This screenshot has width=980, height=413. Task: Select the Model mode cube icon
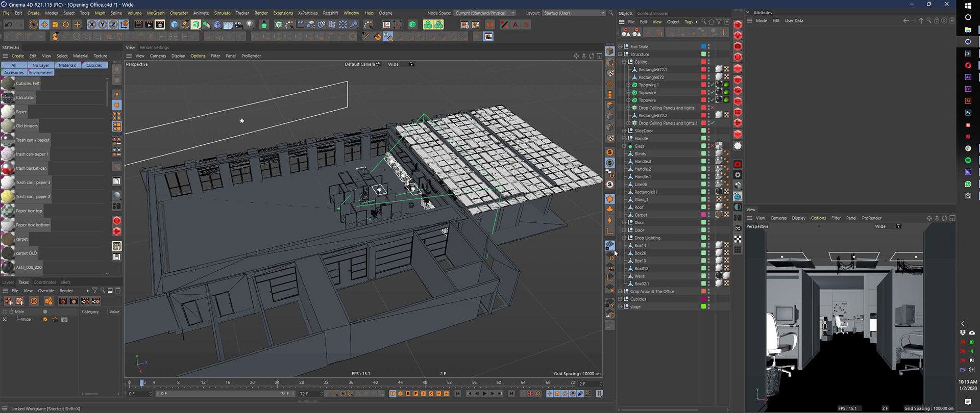(x=609, y=51)
